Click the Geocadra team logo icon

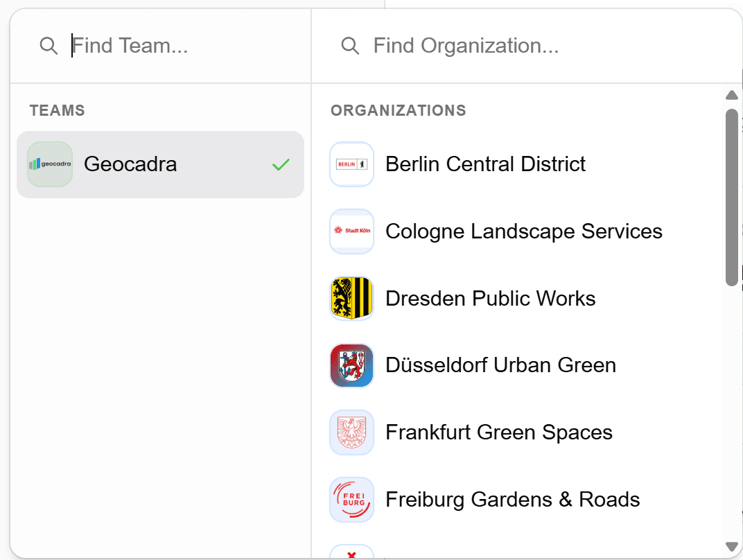coord(49,164)
